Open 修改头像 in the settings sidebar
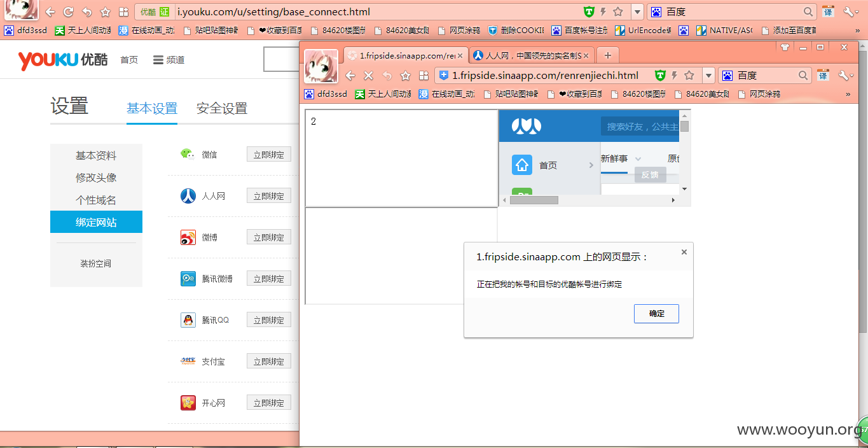 tap(96, 178)
